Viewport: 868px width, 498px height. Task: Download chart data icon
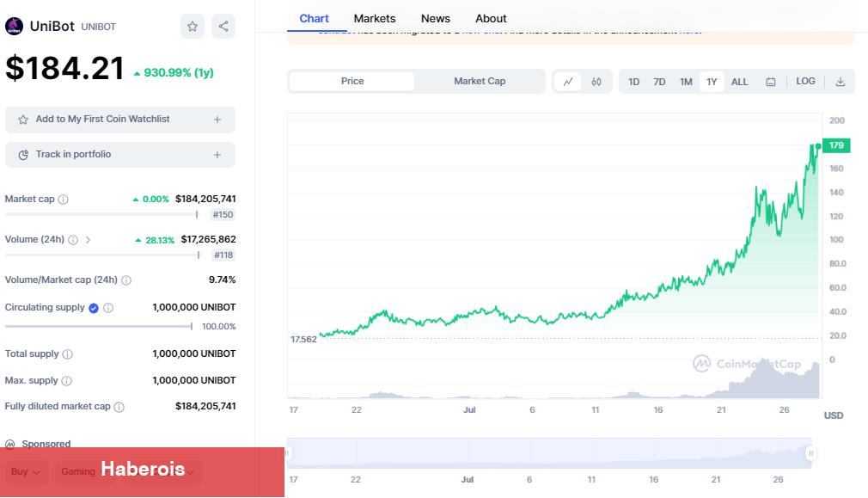pos(840,82)
